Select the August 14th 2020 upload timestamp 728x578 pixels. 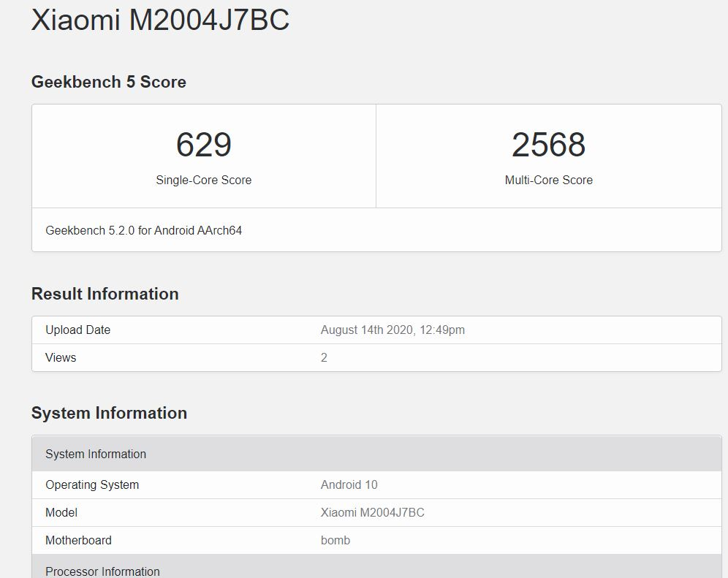pos(393,330)
